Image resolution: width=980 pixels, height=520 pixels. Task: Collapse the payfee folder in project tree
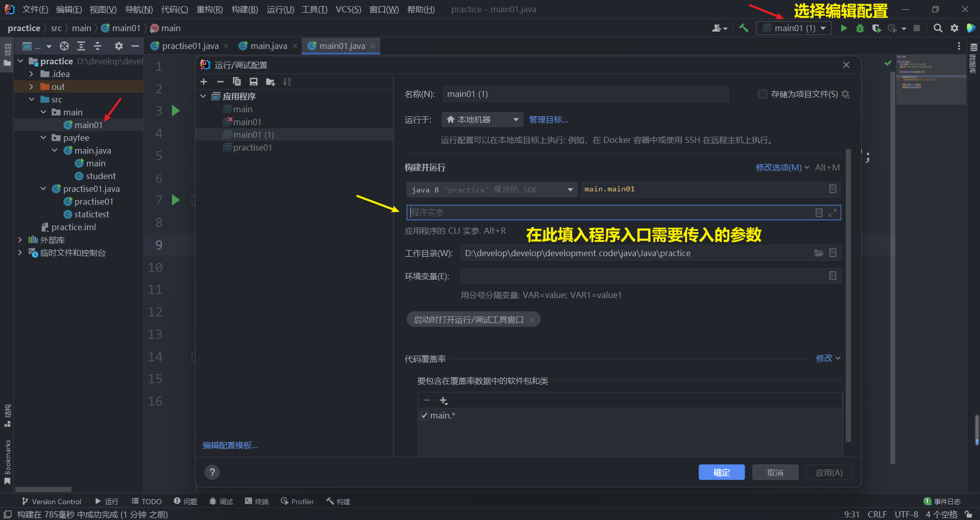coord(43,137)
